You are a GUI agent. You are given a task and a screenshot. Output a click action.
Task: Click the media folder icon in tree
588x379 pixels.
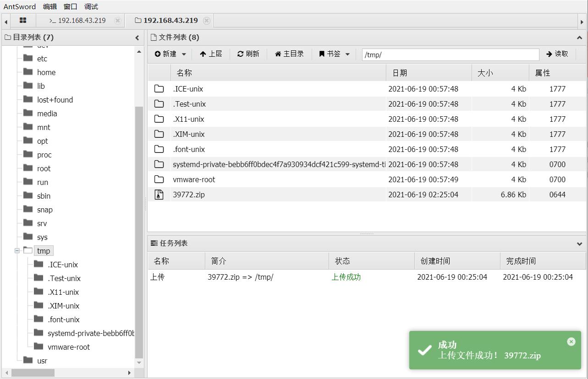[x=28, y=113]
